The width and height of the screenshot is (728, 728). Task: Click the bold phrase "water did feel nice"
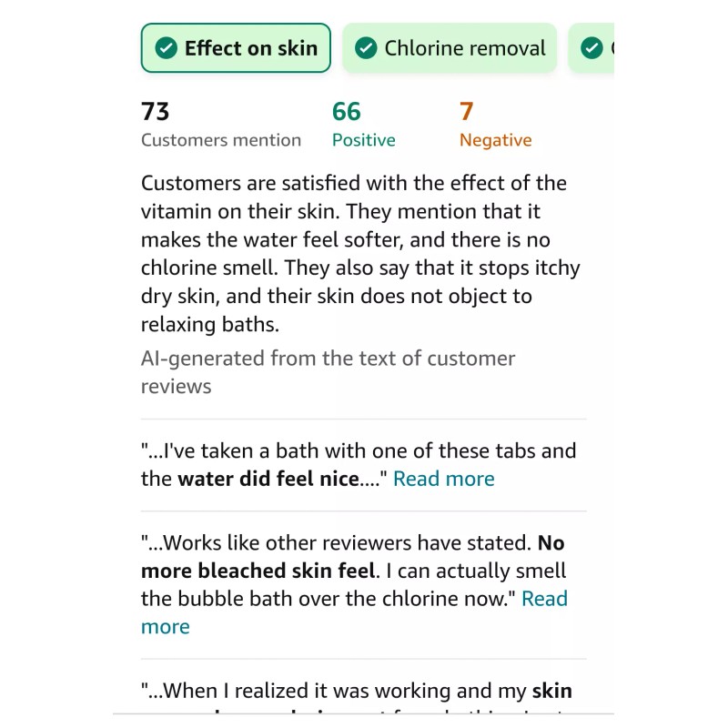pyautogui.click(x=268, y=479)
